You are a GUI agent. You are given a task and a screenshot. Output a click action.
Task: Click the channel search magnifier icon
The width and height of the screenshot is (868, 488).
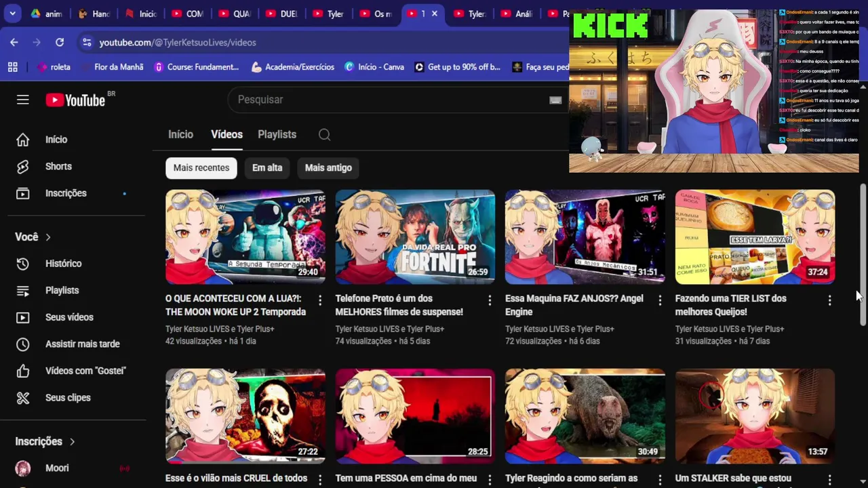(x=324, y=134)
